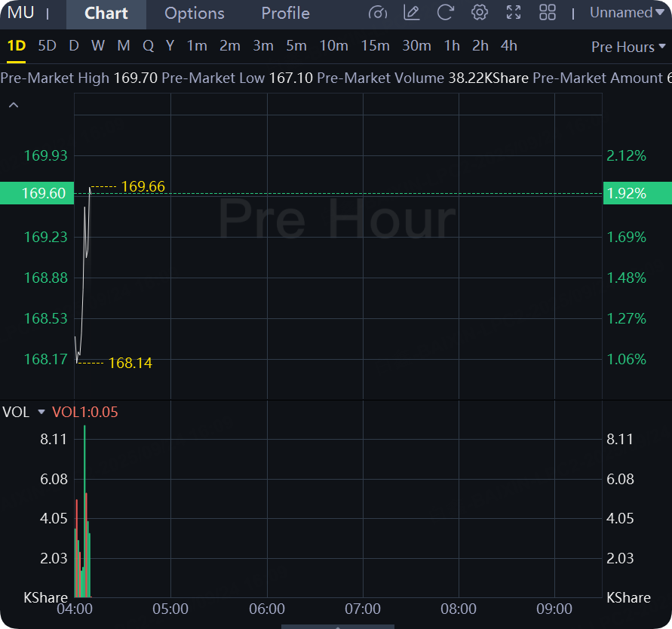Select the 3m interval

tap(262, 45)
